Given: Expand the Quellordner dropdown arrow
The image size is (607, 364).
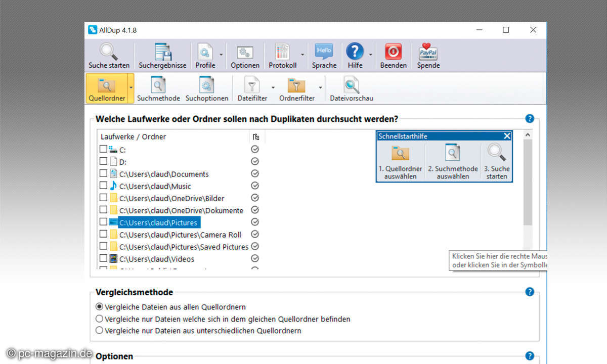Looking at the screenshot, I should [x=131, y=87].
